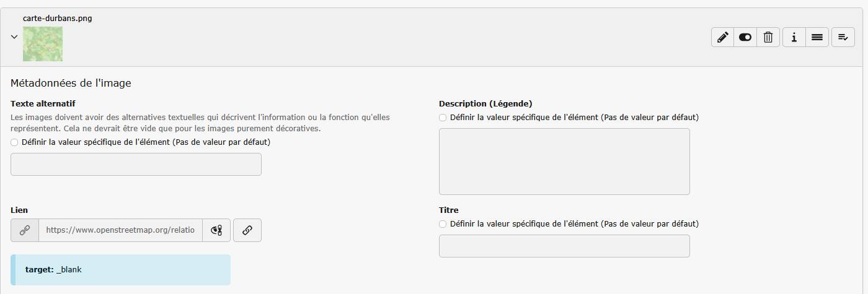The image size is (868, 294).
Task: Focus the Titre text field
Action: point(564,246)
